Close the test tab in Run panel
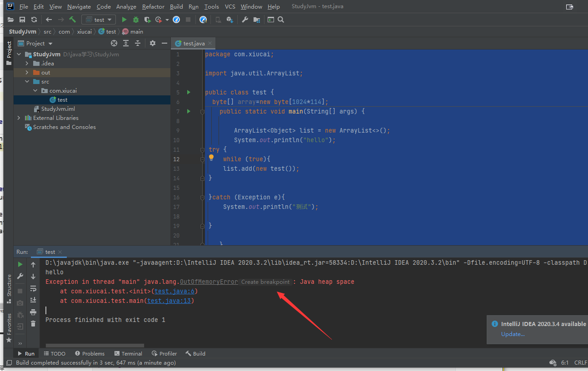 pos(60,252)
